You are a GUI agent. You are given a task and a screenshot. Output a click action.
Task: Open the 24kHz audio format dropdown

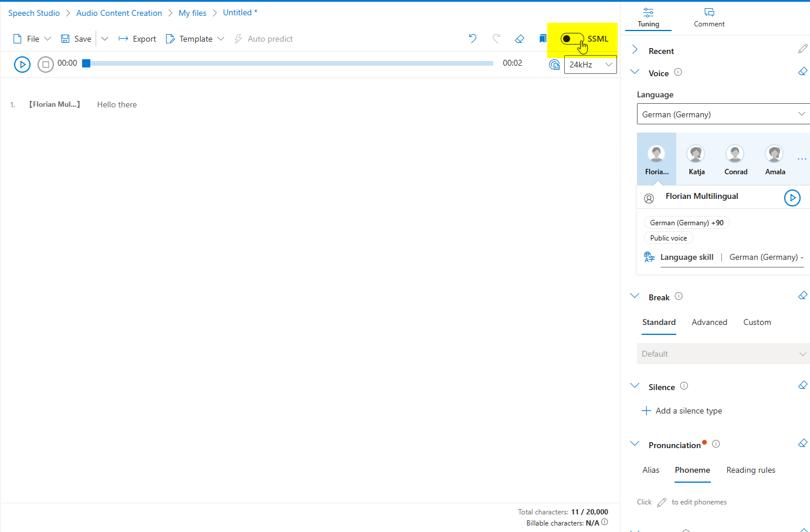click(590, 65)
